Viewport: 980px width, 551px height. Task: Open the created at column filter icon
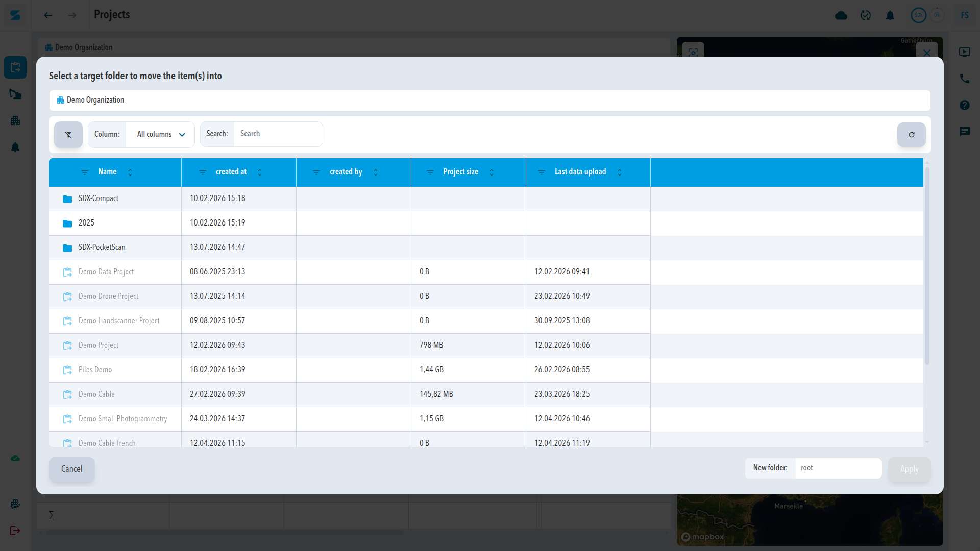(x=203, y=172)
